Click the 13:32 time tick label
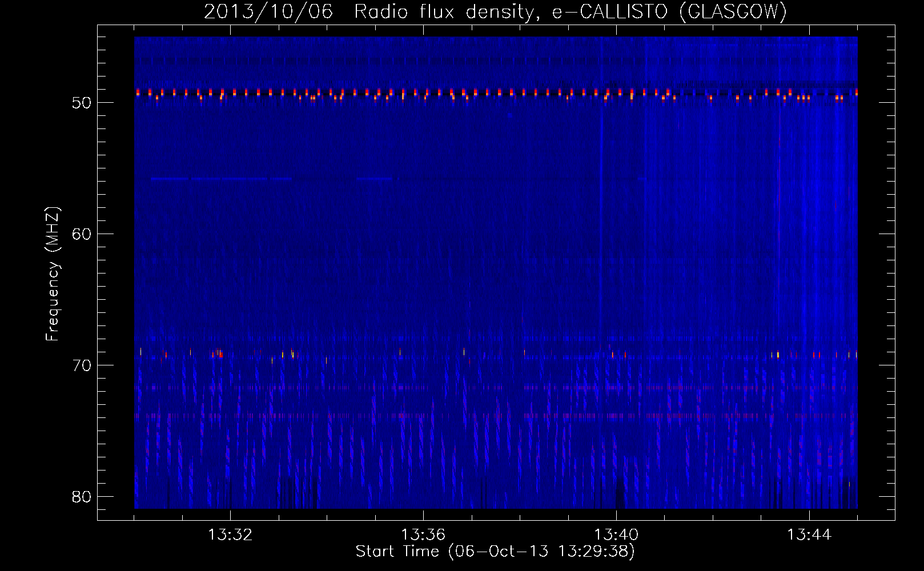Viewport: 924px width, 571px height. click(x=230, y=535)
